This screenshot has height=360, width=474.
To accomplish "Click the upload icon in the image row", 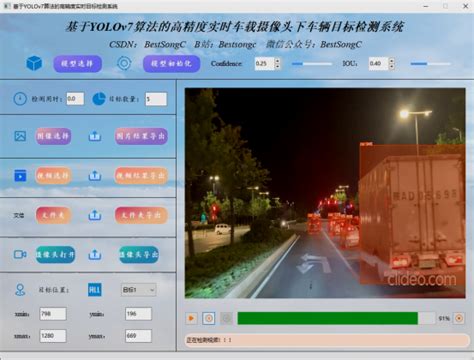I will [95, 136].
